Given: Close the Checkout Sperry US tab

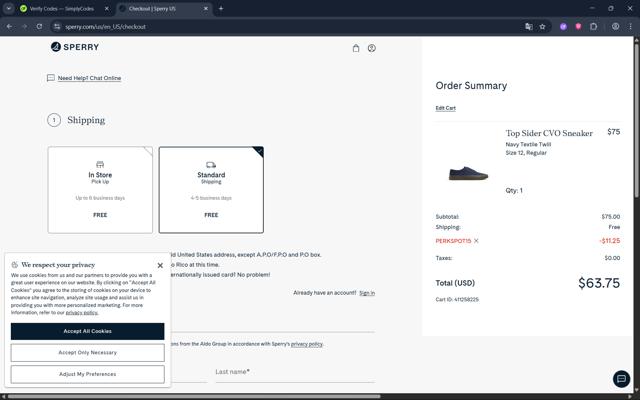Looking at the screenshot, I should [x=206, y=9].
